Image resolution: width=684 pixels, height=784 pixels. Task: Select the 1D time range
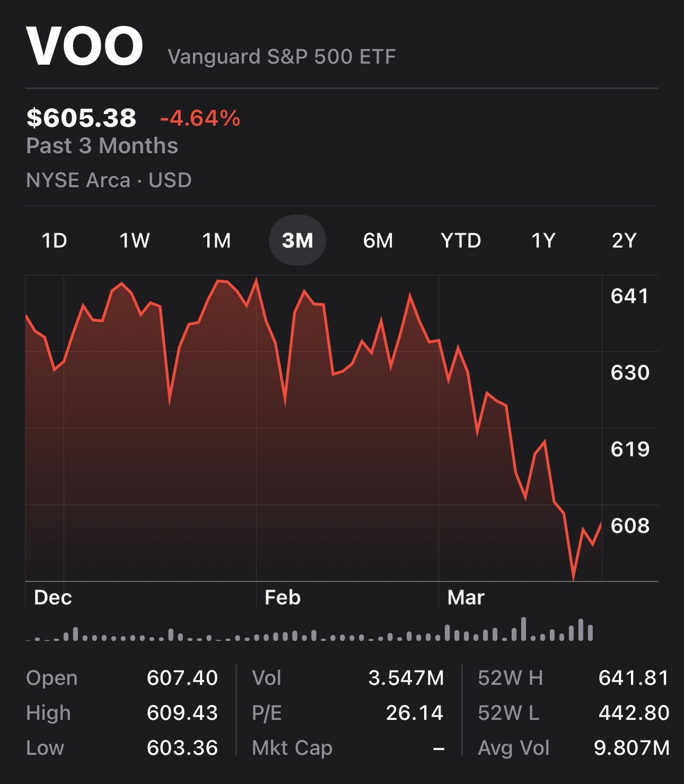click(54, 241)
